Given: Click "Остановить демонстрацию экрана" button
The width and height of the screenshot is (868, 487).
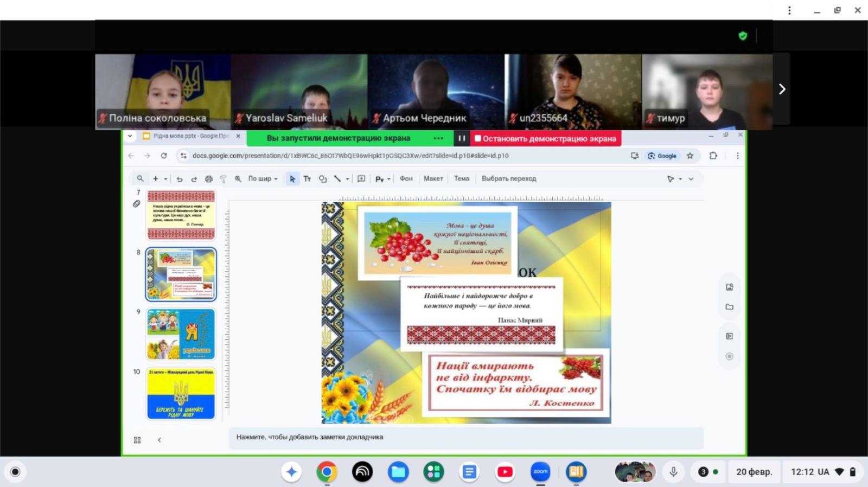Looking at the screenshot, I should pos(546,138).
